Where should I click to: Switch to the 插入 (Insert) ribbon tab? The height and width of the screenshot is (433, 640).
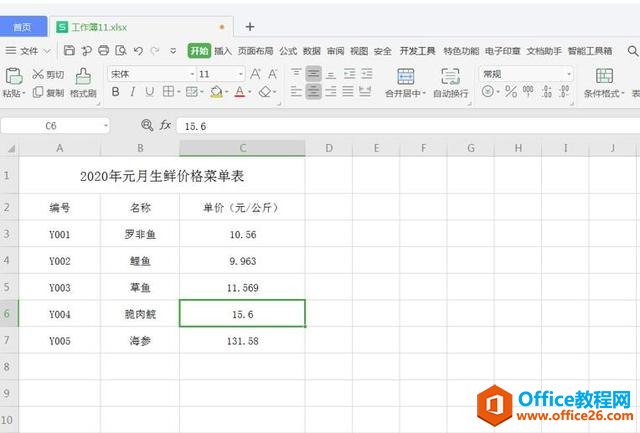223,51
